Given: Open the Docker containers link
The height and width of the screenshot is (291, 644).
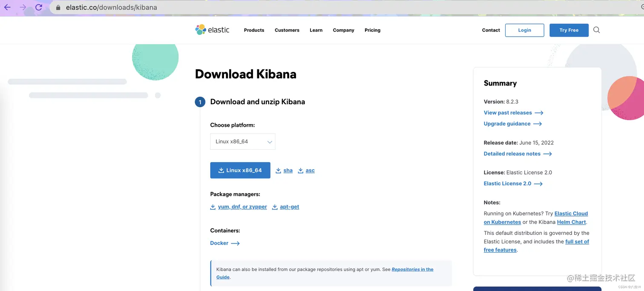Looking at the screenshot, I should (219, 243).
